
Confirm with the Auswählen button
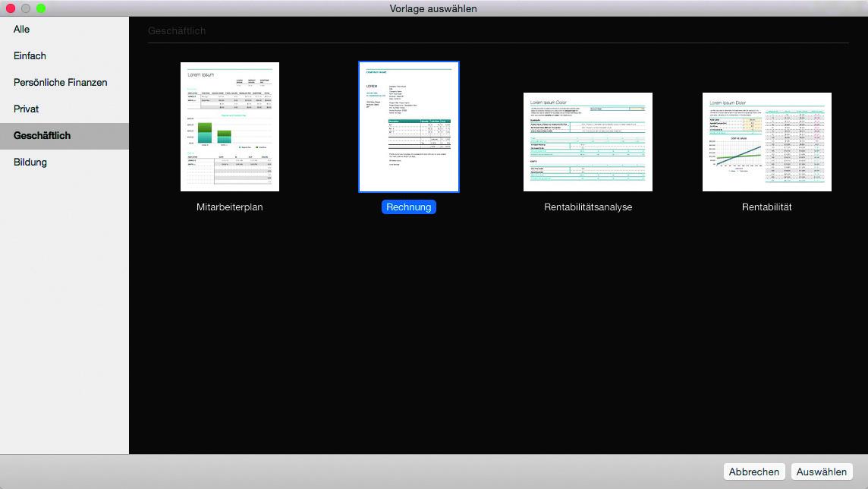(x=822, y=472)
